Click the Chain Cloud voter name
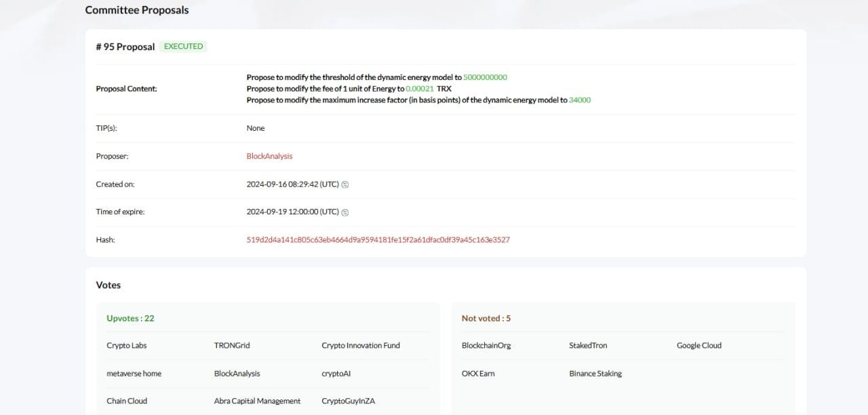Image resolution: width=868 pixels, height=415 pixels. coord(127,401)
